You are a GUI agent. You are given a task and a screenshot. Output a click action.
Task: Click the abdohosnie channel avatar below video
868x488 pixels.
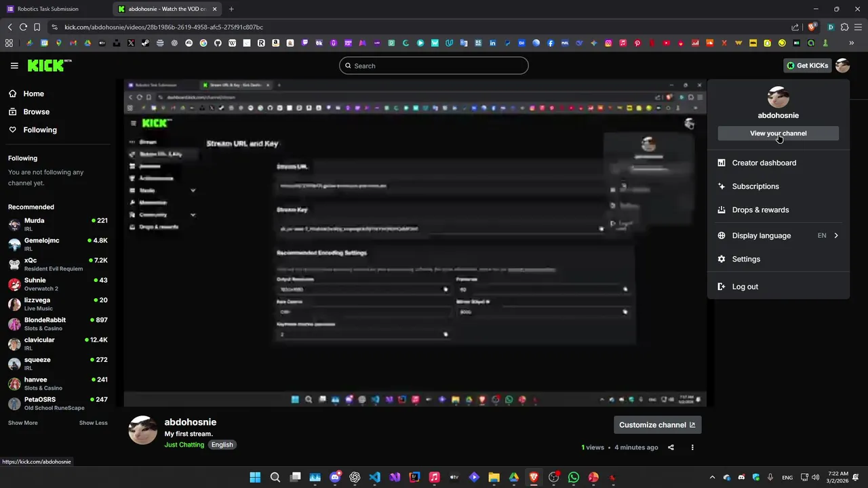142,430
